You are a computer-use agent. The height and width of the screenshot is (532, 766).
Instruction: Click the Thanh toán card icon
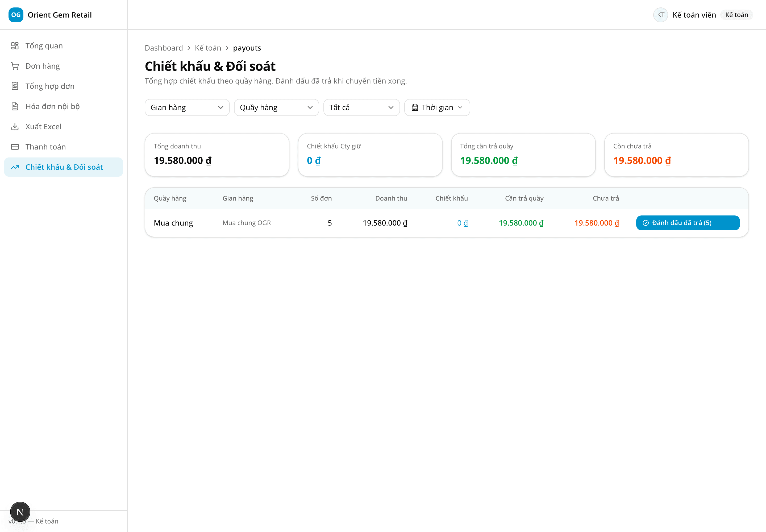(15, 147)
